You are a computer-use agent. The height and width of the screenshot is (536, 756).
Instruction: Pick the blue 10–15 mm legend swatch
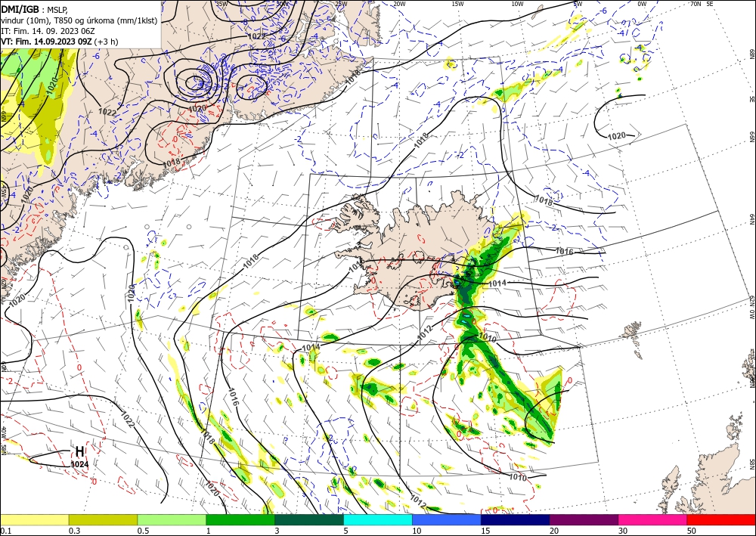point(447,519)
